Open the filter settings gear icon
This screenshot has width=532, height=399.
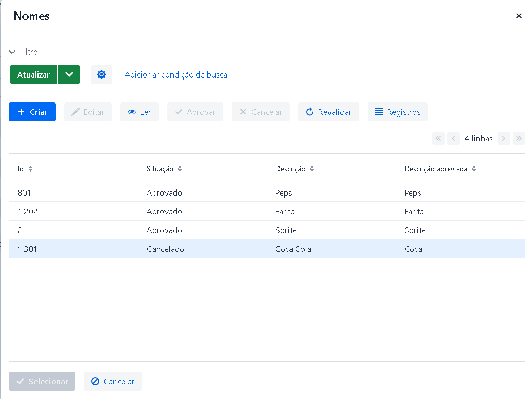[102, 74]
